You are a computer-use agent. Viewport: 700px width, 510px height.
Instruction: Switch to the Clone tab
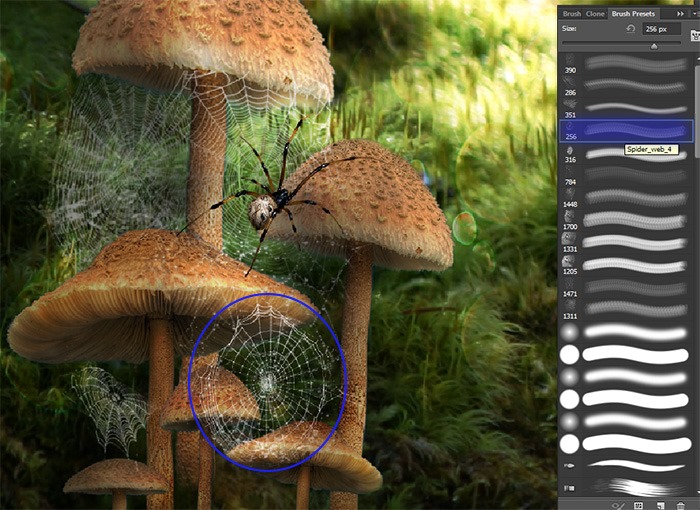point(595,14)
